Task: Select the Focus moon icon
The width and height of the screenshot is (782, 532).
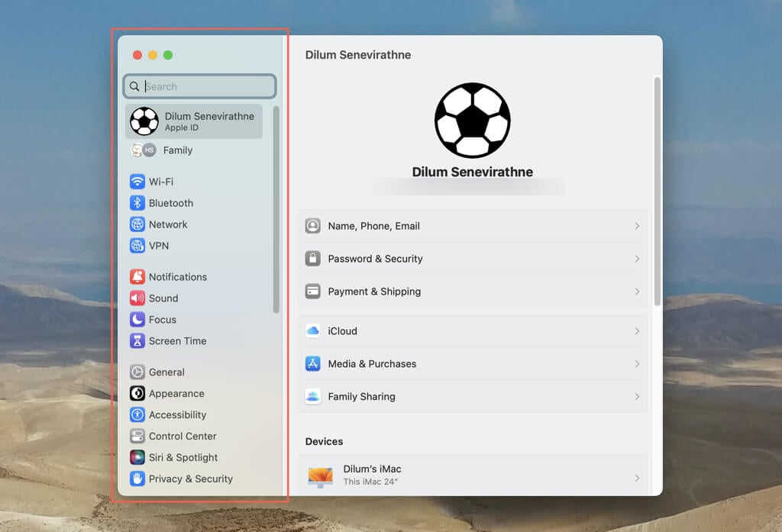Action: point(137,320)
